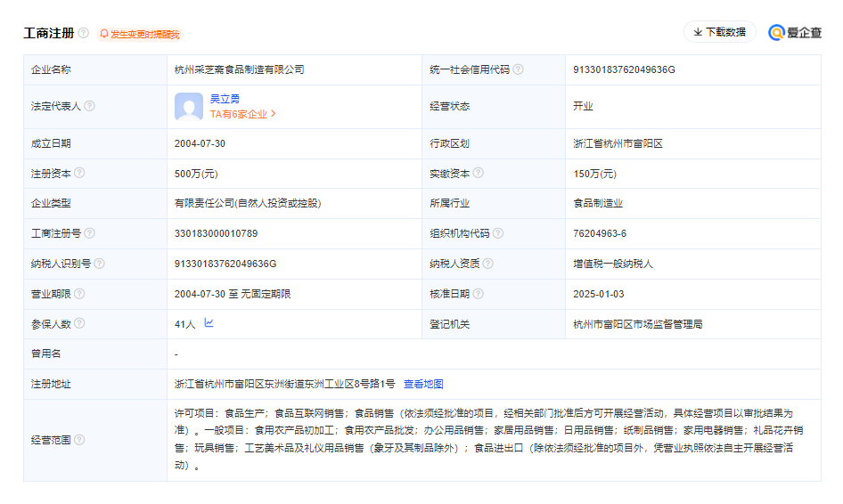Screen dimensions: 843x504
Task: Click help icon beside 工商注册号
Action: click(90, 233)
